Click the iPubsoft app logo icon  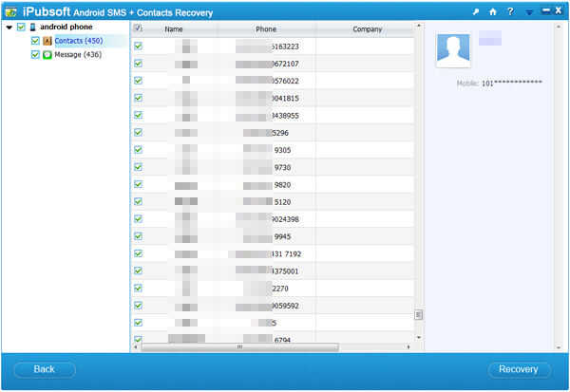click(10, 12)
